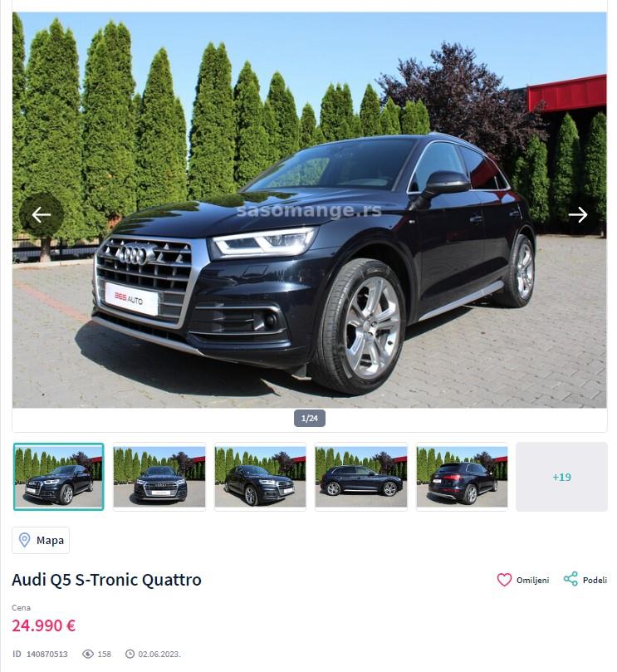The width and height of the screenshot is (617, 672).
Task: Share listing via Podeli link
Action: (x=585, y=580)
